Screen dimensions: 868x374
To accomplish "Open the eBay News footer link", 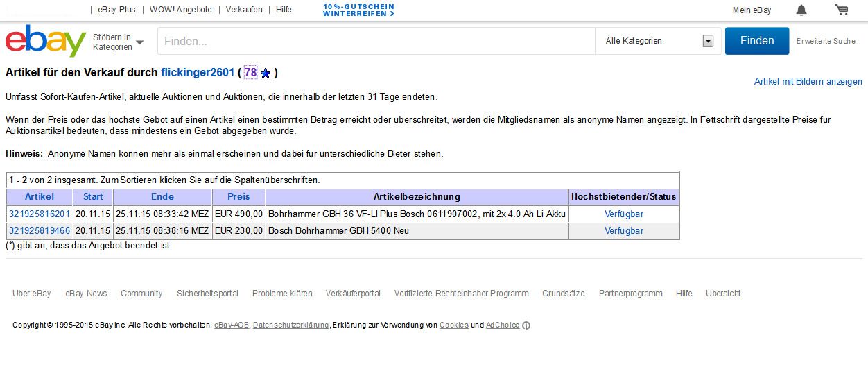I will [87, 294].
